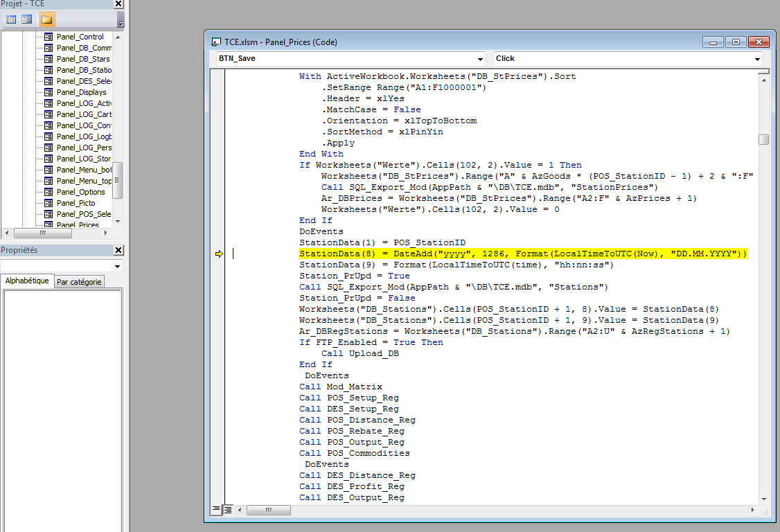The image size is (780, 532).
Task: Click the 'Call POS_Rebate_Reg' line
Action: 352,431
